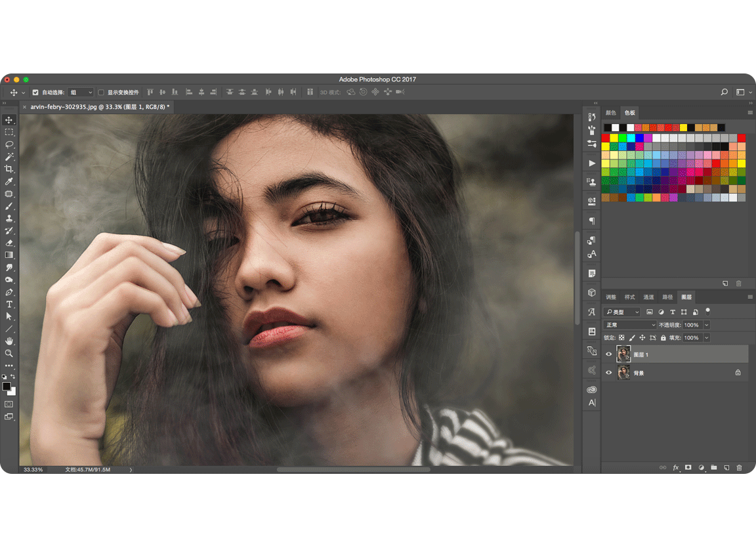Toggle lock all padlock

pos(663,338)
